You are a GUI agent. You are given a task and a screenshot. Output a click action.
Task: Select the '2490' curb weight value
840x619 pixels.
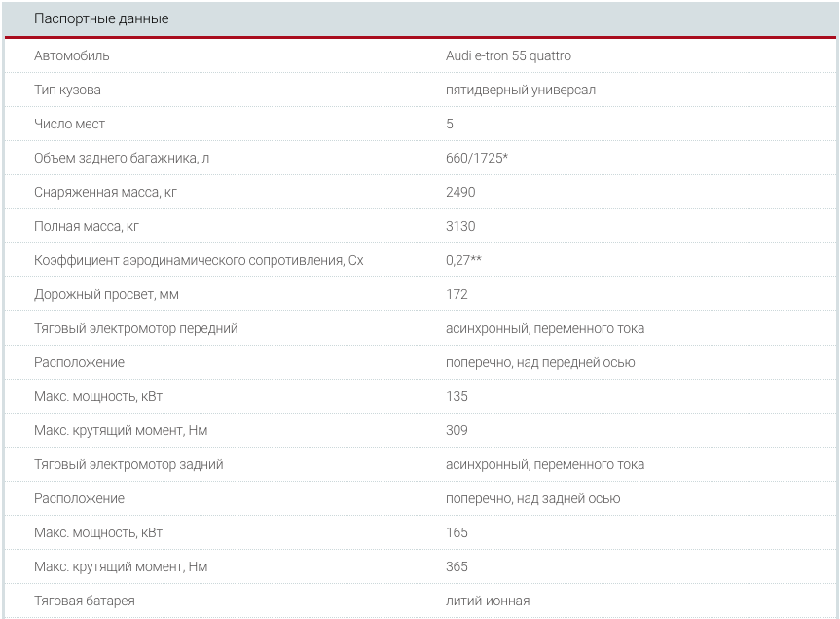(x=460, y=193)
